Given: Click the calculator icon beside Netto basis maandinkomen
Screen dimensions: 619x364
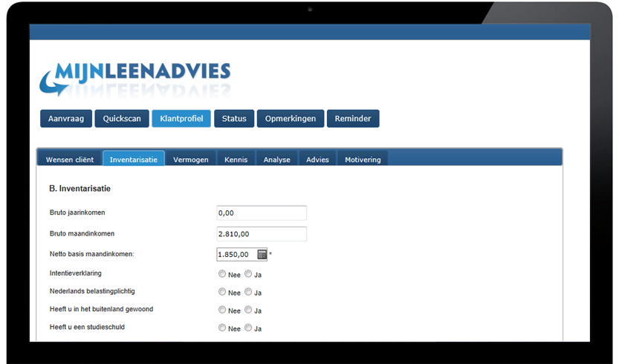Looking at the screenshot, I should point(262,254).
